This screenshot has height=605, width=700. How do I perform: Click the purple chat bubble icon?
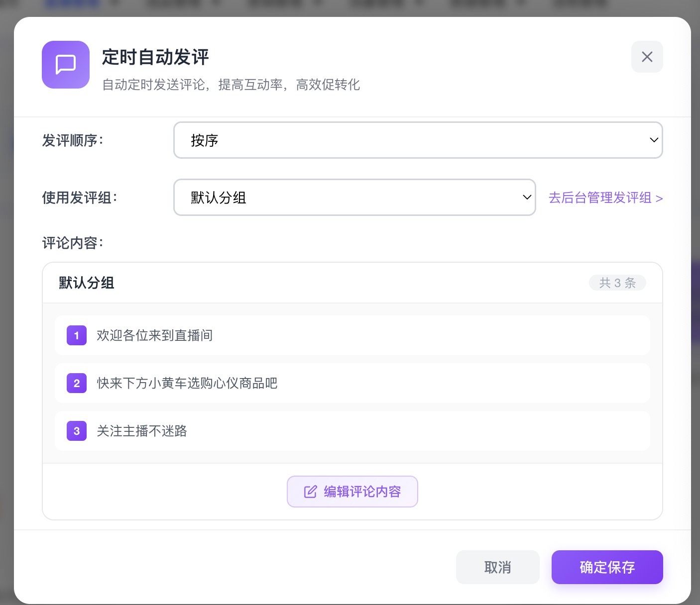(x=66, y=65)
